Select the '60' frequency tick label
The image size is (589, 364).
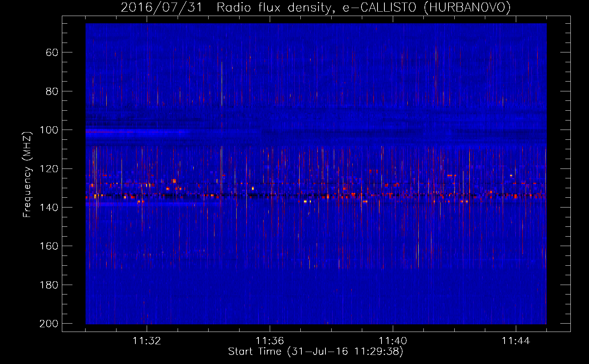tap(52, 52)
